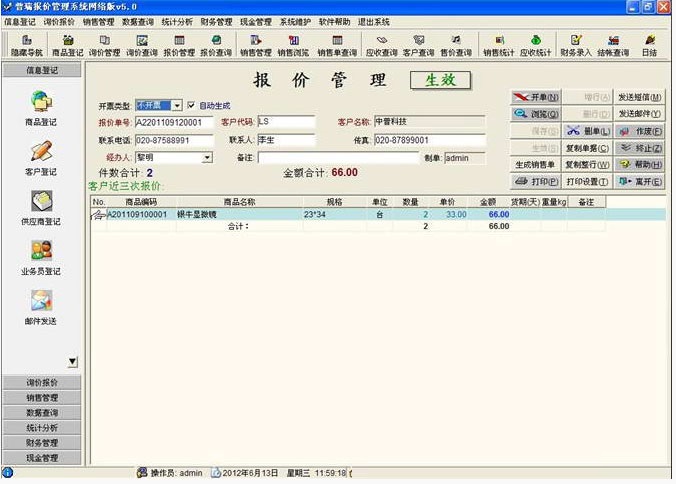
Task: Click 隐藏导航 toolbar icon
Action: point(26,45)
